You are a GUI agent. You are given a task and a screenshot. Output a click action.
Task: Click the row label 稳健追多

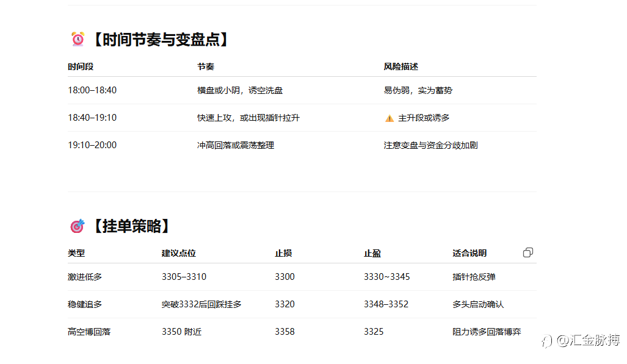(x=85, y=304)
